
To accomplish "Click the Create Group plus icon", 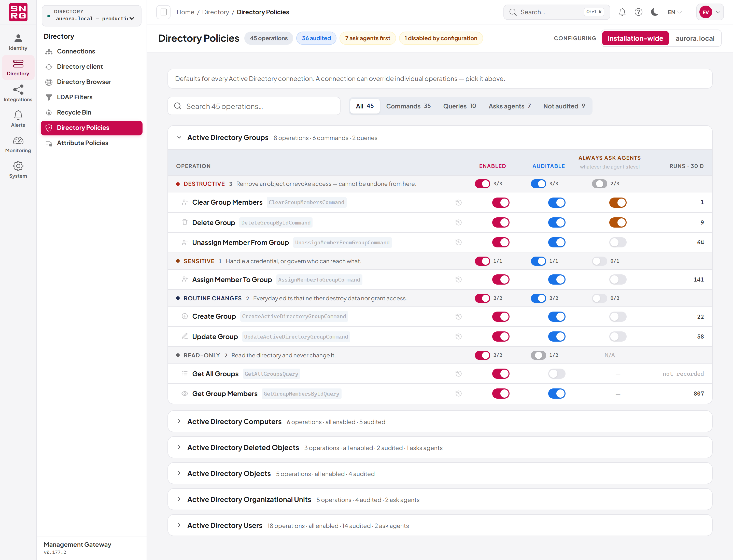I will pyautogui.click(x=185, y=316).
